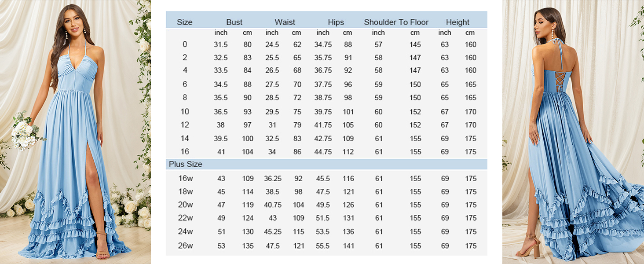Click the Height column header

pos(457,22)
